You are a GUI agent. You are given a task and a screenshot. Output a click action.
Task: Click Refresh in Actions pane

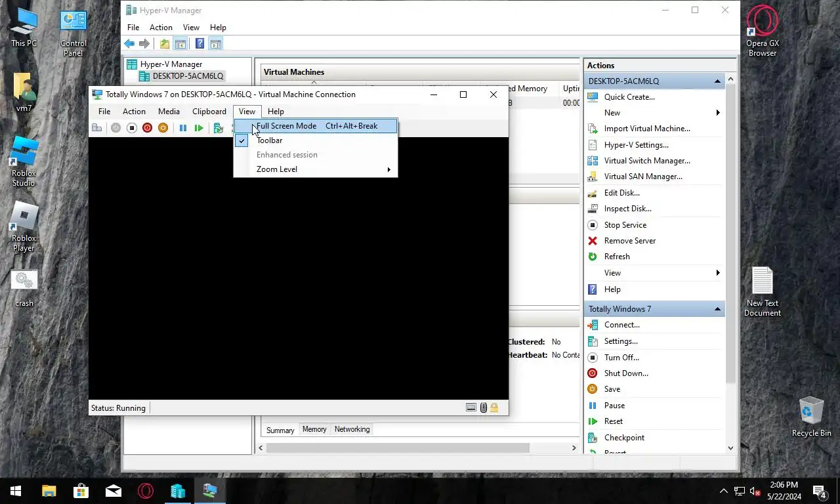click(617, 257)
